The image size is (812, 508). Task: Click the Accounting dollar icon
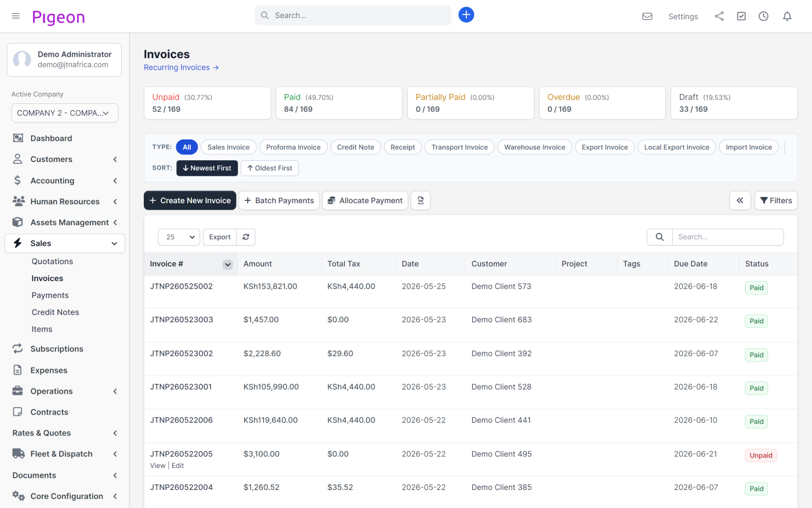pyautogui.click(x=17, y=181)
